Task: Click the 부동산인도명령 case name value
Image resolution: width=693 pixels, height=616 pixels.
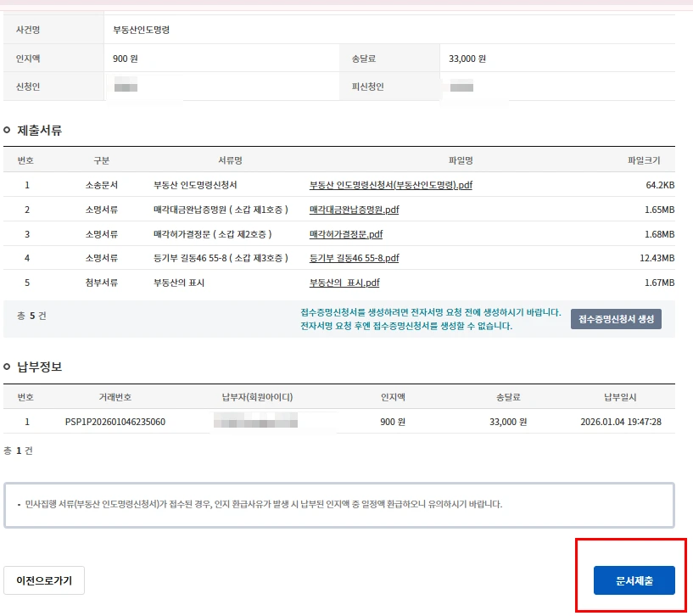Action: (x=141, y=30)
